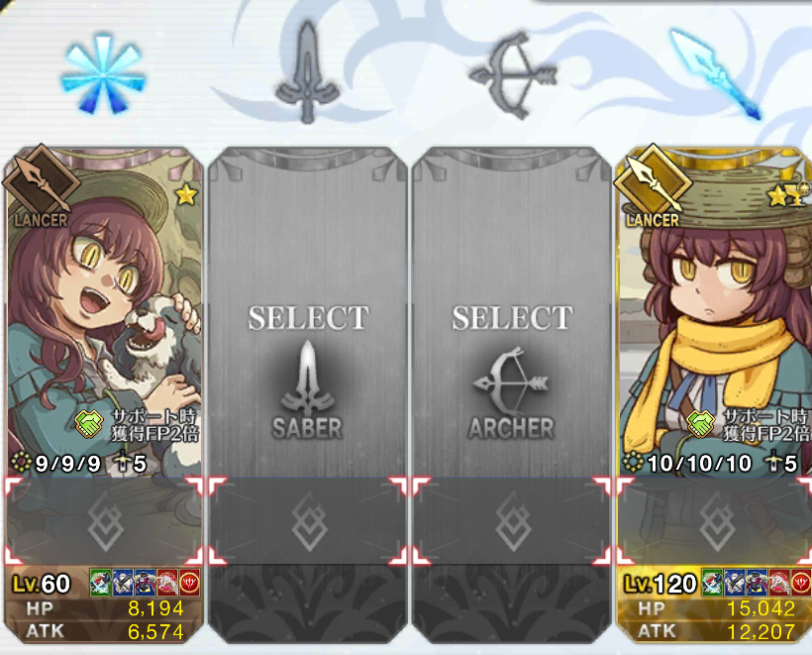Select the Lv.120 Lancer servant card
Viewport: 812px width, 655px height.
tap(714, 395)
